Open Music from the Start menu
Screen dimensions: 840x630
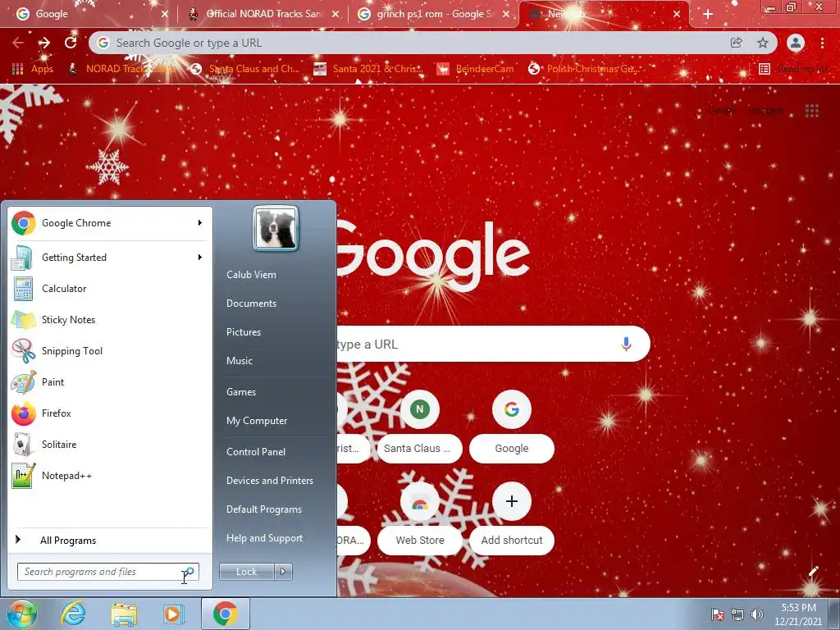pyautogui.click(x=239, y=361)
